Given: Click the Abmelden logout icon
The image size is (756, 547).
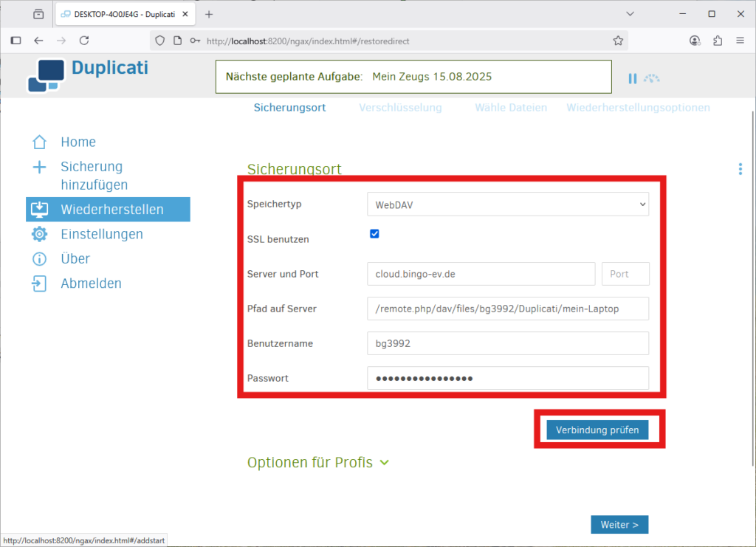Looking at the screenshot, I should click(x=40, y=283).
